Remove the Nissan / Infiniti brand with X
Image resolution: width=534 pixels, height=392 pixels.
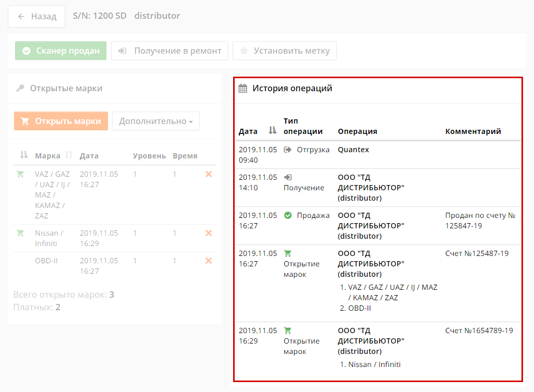[209, 233]
